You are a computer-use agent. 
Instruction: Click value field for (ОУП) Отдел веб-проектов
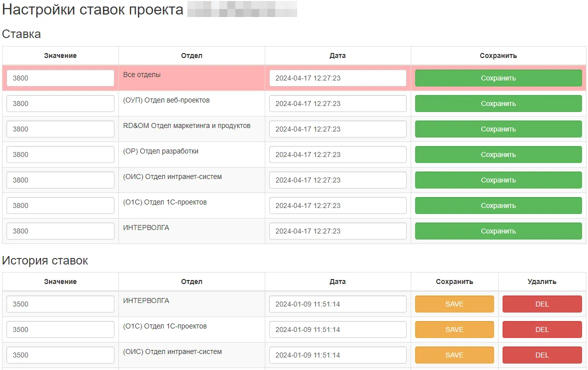[60, 103]
